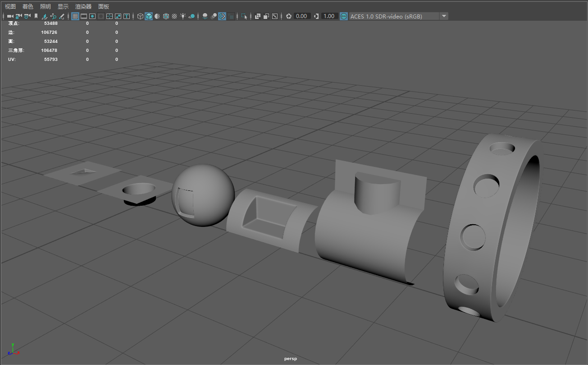Toggle the Gate Mask icon

pos(101,16)
